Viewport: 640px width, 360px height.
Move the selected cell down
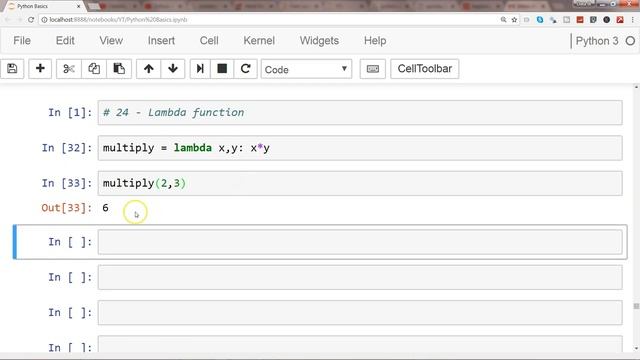[x=173, y=69]
